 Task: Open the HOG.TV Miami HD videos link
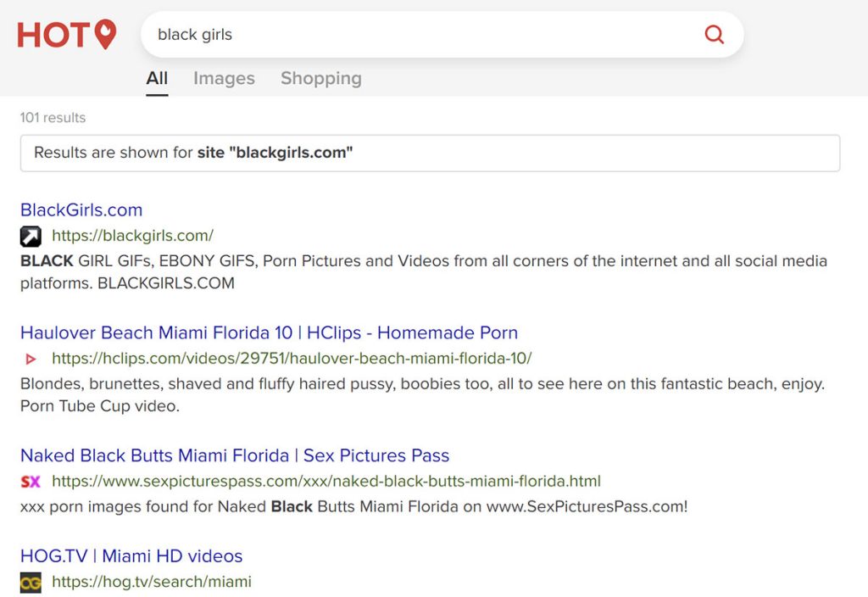pos(131,555)
